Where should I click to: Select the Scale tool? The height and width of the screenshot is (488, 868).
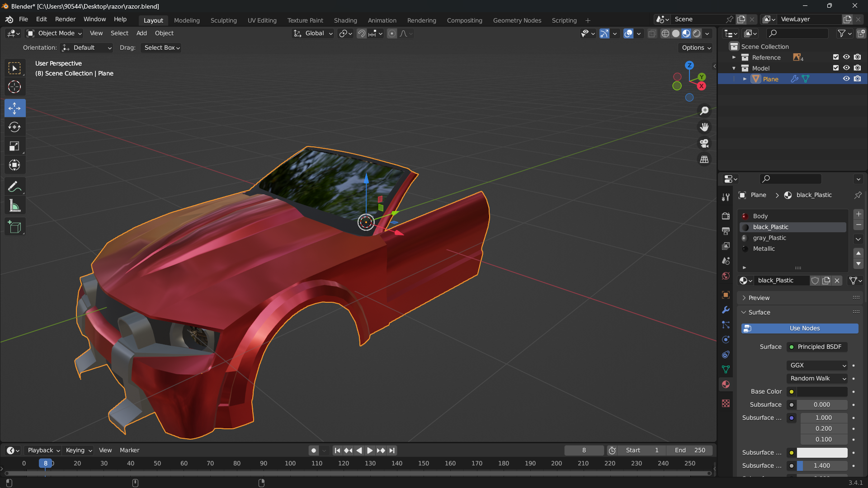click(x=14, y=146)
